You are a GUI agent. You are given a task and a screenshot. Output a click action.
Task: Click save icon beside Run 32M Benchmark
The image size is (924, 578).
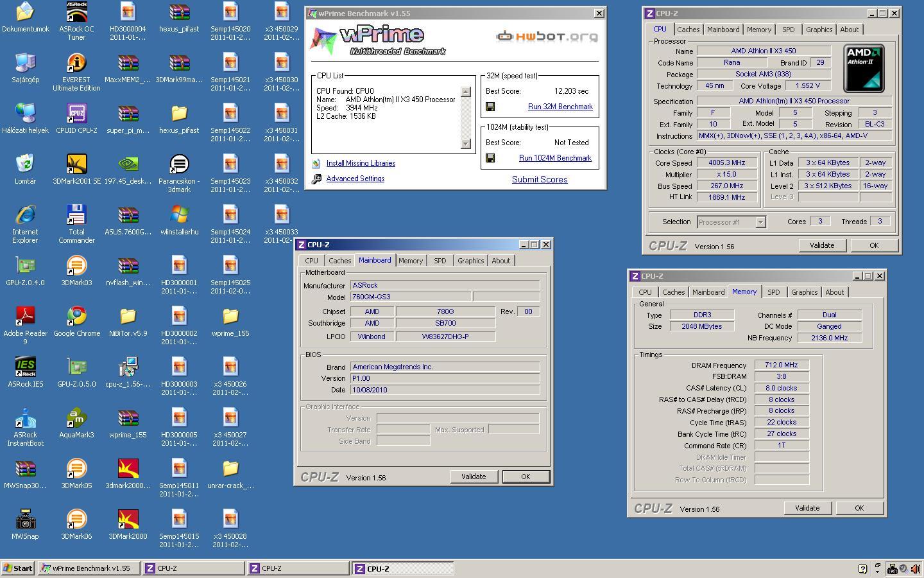click(x=490, y=107)
